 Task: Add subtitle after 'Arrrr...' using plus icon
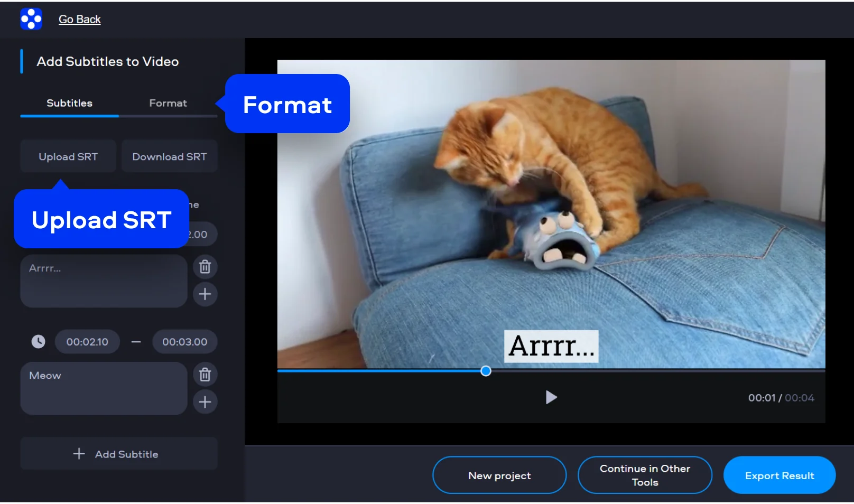click(205, 294)
